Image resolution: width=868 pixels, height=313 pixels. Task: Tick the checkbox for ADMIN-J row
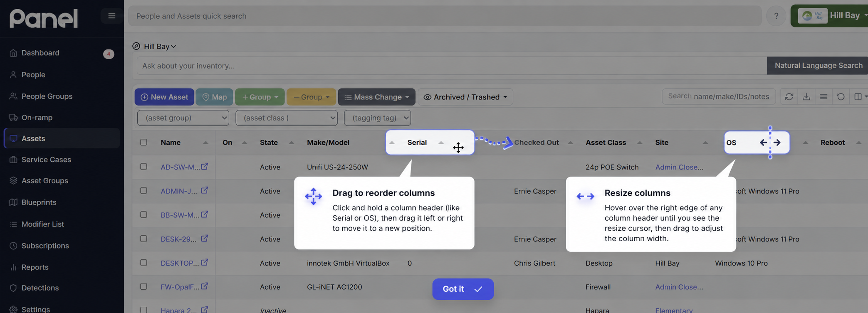(x=143, y=190)
